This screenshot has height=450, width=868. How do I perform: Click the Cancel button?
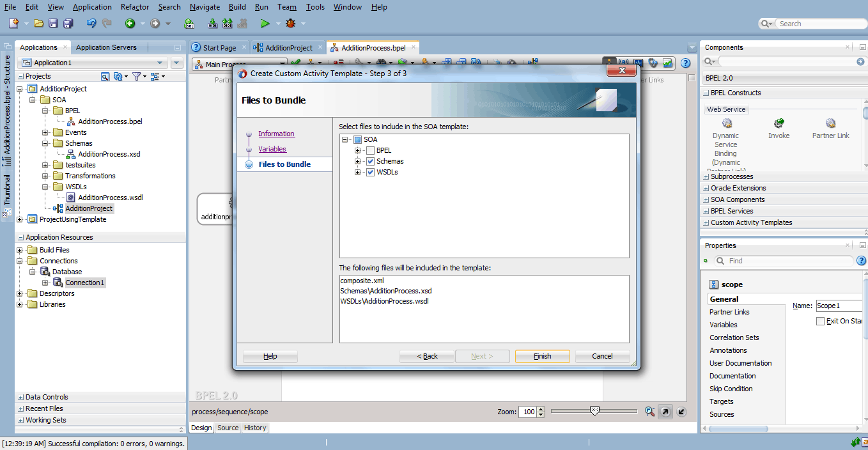coord(602,356)
